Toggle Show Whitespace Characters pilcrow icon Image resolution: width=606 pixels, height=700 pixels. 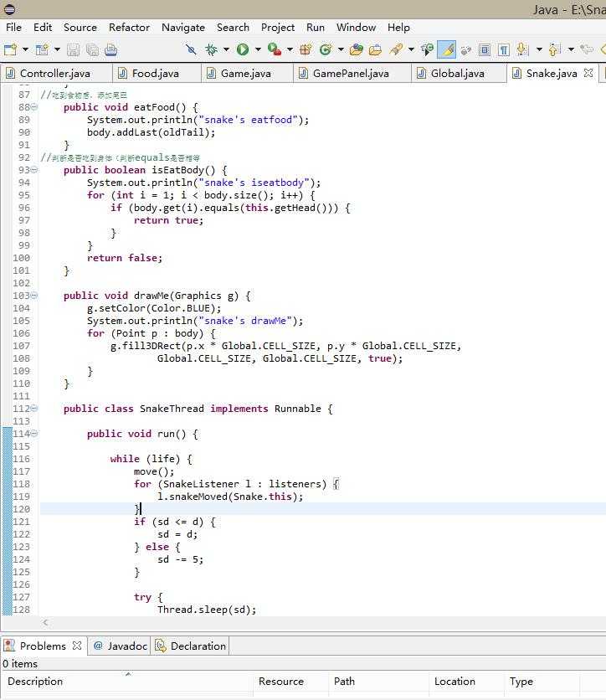503,49
